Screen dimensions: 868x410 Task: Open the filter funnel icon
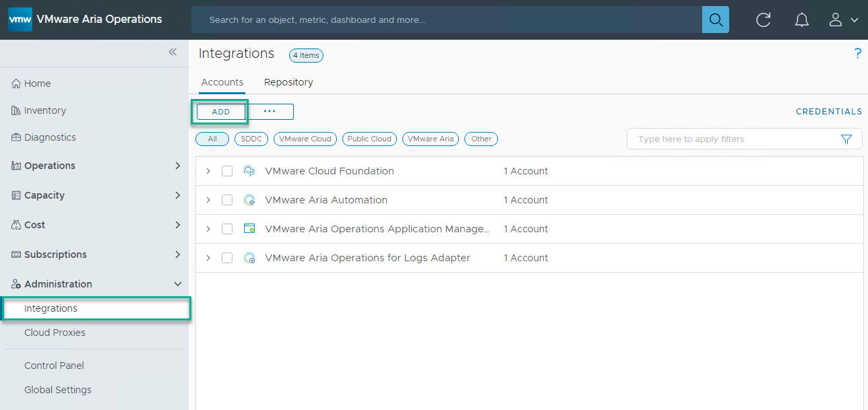click(x=846, y=139)
